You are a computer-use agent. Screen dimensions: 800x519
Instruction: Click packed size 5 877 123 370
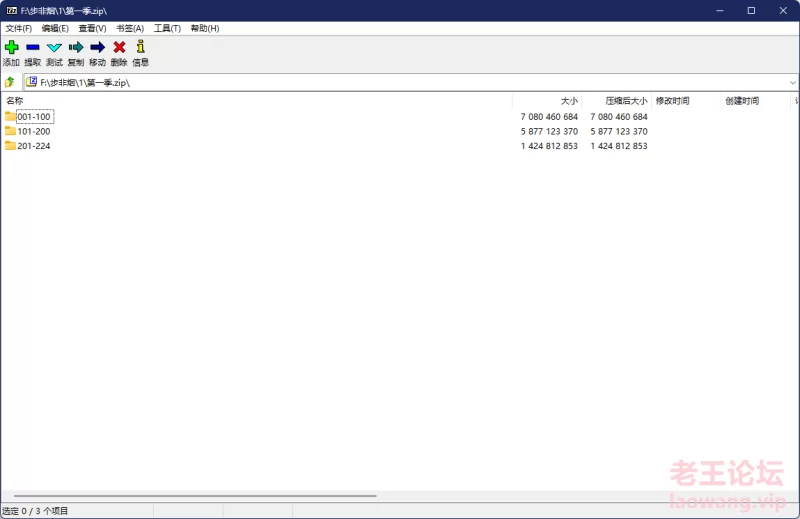point(618,131)
